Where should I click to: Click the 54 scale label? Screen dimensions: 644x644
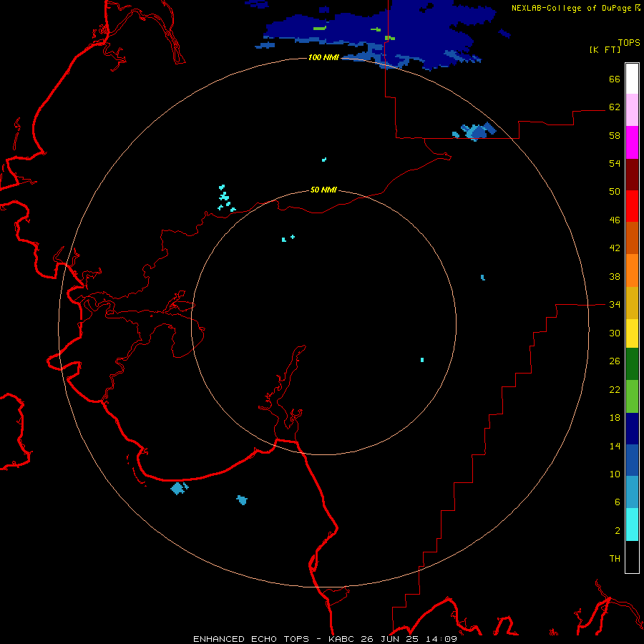615,163
